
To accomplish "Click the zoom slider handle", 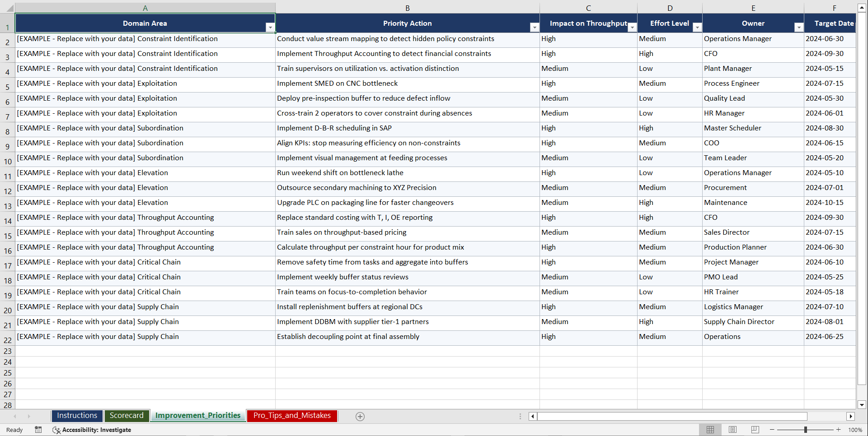I will 805,430.
